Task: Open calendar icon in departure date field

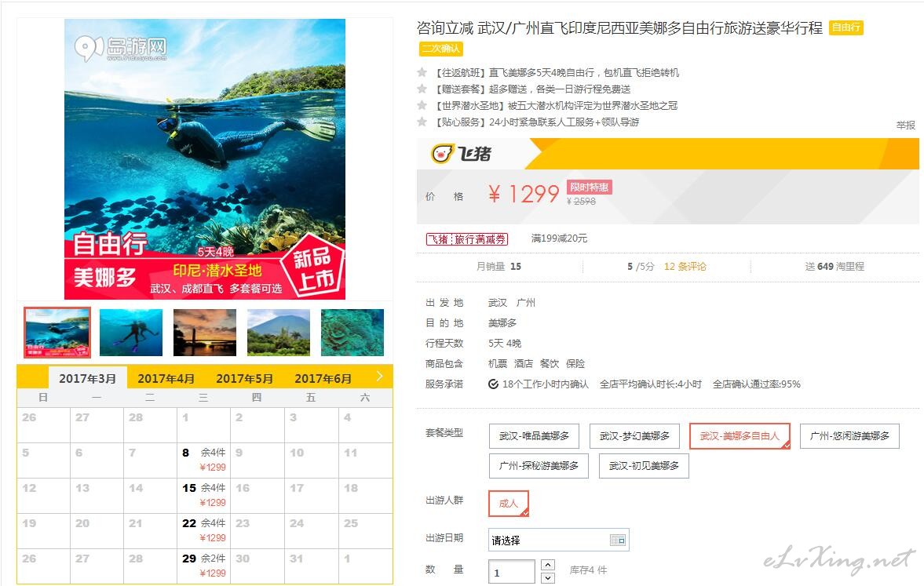Action: 618,540
